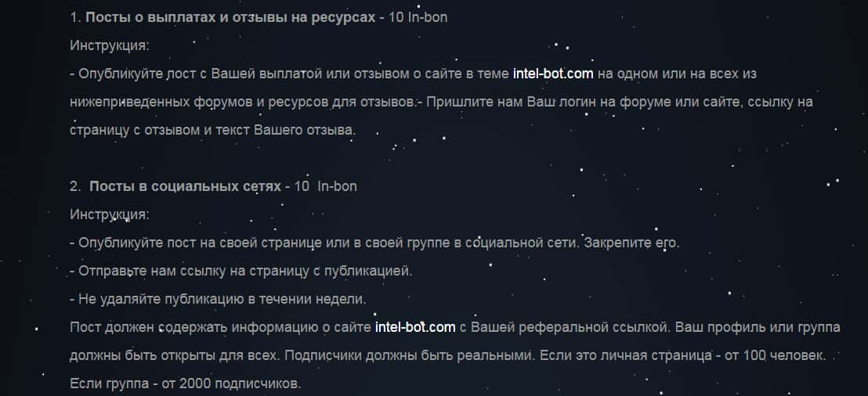
Task: Click "10 In-bon" reward beside social networks heading
Action: pyautogui.click(x=323, y=186)
